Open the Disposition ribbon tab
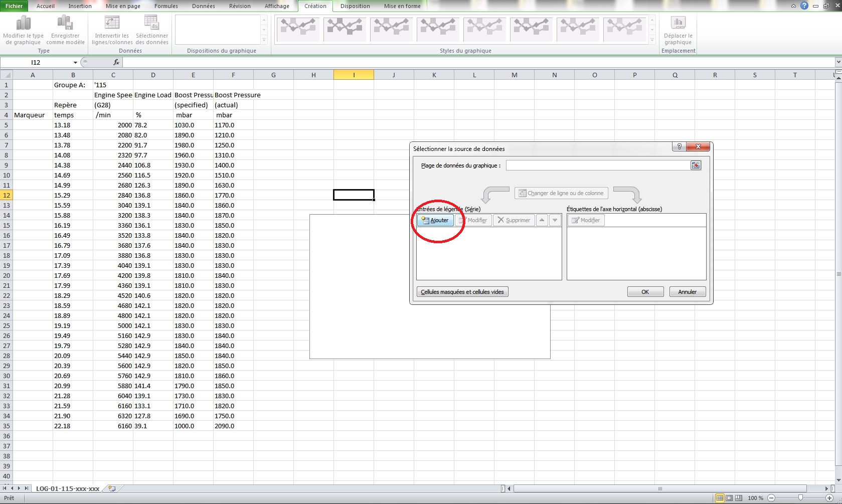This screenshot has width=842, height=504. [355, 6]
